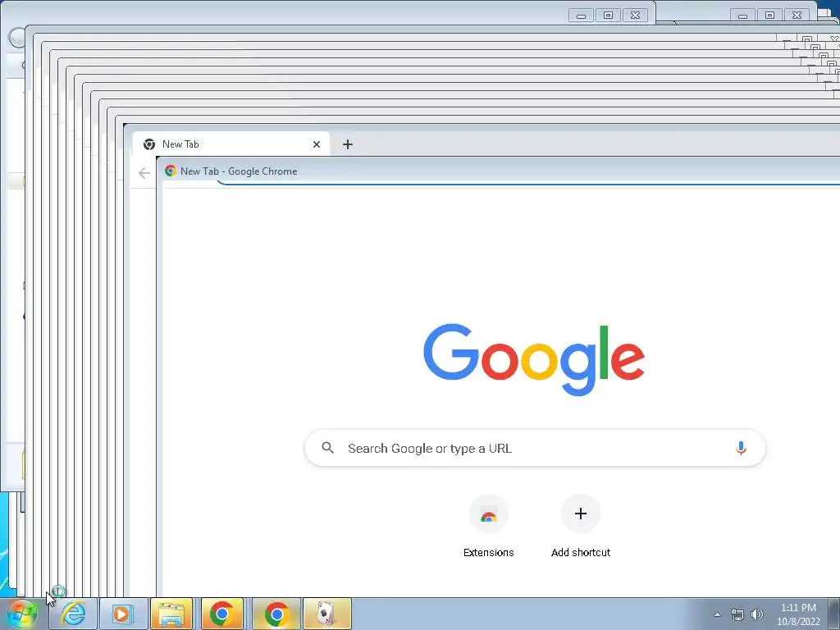
Task: Launch Internet Explorer from taskbar
Action: [x=73, y=614]
